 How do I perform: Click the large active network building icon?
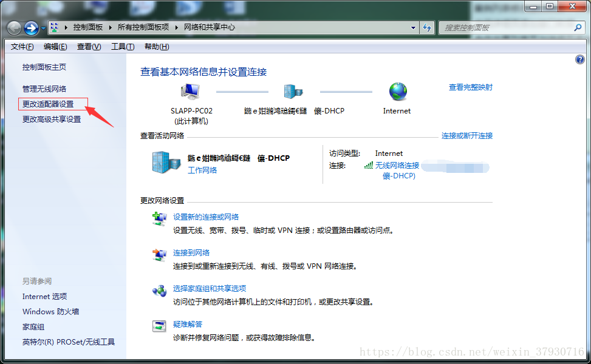(166, 162)
